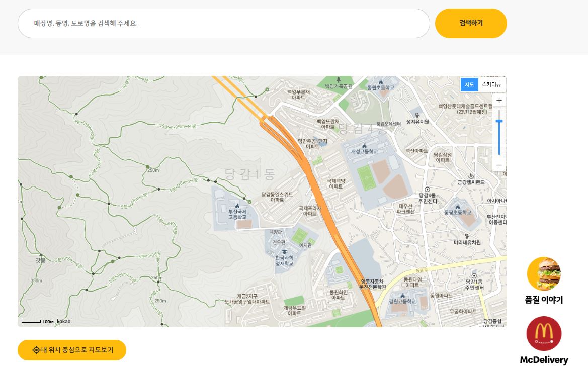Click 동원초등학교 school icon on map

(381, 82)
